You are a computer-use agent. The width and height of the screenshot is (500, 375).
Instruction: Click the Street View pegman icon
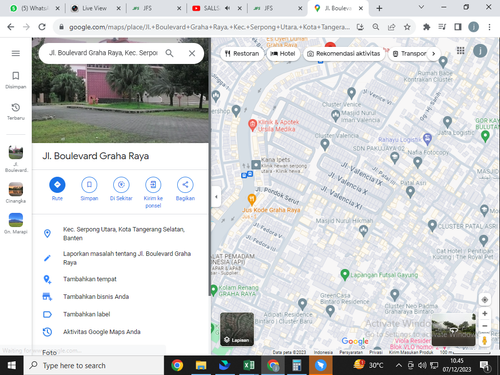[x=485, y=340]
